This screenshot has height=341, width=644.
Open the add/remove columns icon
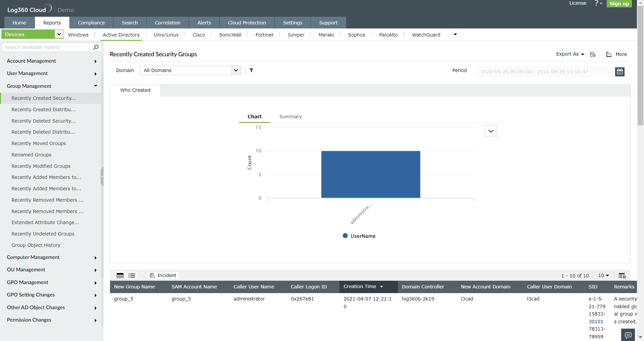pyautogui.click(x=622, y=275)
